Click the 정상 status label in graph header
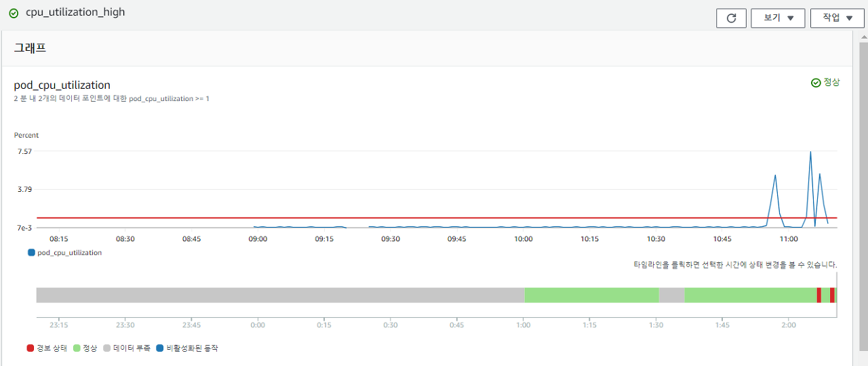This screenshot has height=366, width=868. coord(831,83)
